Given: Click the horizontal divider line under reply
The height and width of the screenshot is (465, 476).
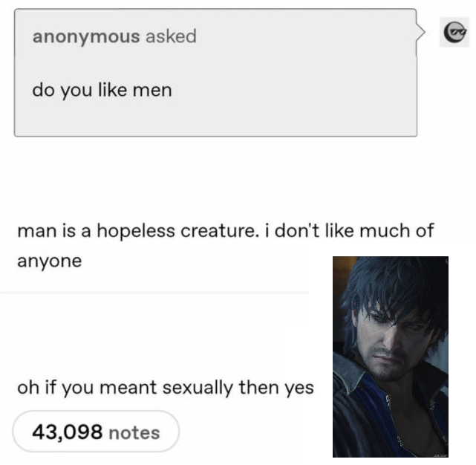Looking at the screenshot, I should [x=154, y=293].
